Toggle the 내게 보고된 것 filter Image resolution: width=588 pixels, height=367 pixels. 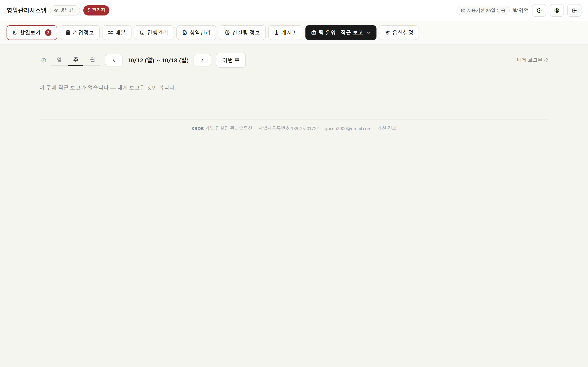pos(533,60)
